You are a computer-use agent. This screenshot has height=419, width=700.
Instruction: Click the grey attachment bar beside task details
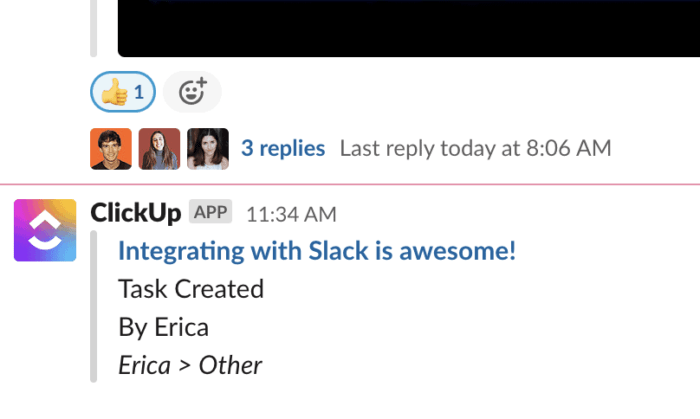(94, 306)
